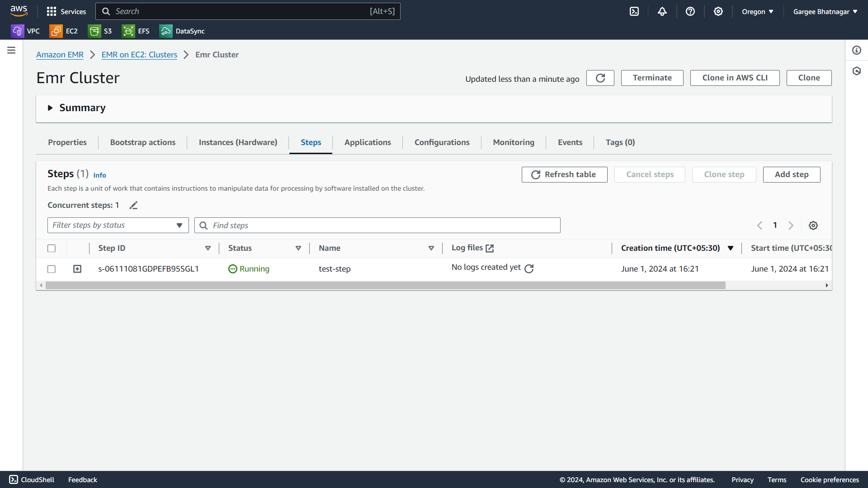Image resolution: width=868 pixels, height=488 pixels.
Task: Click the Add step button
Action: [791, 174]
